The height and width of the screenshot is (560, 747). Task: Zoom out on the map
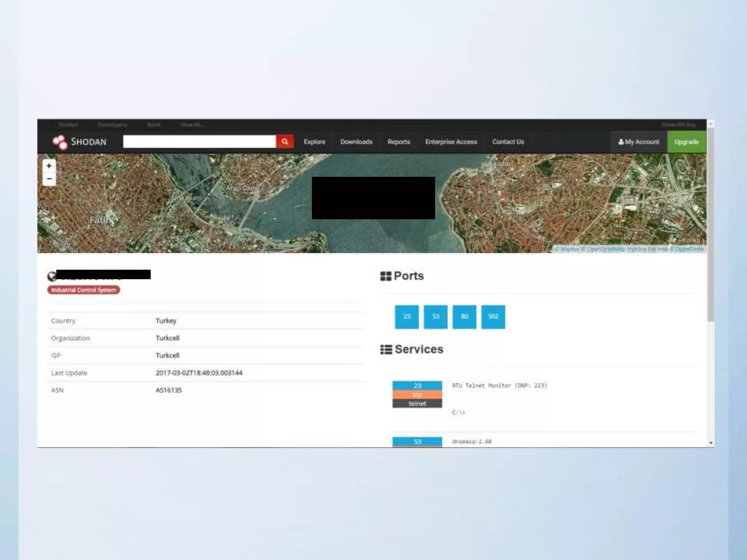49,179
